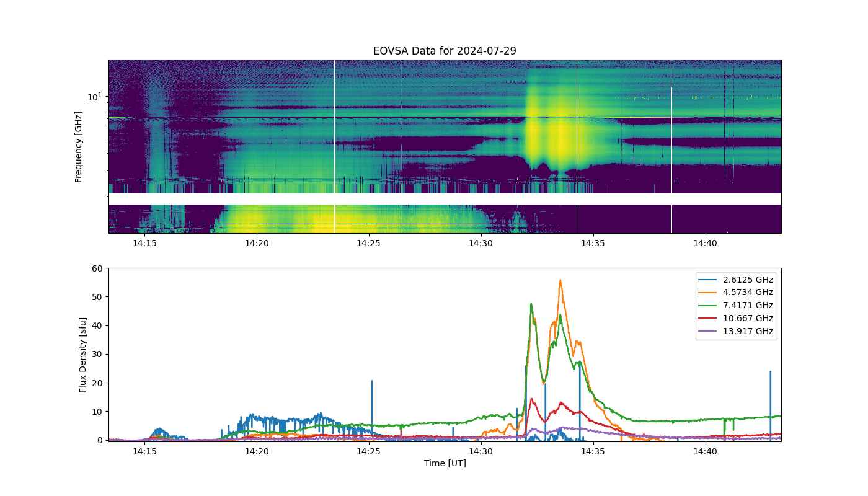Click the green line swatch in legend
Image resolution: width=868 pixels, height=496 pixels.
coord(707,306)
